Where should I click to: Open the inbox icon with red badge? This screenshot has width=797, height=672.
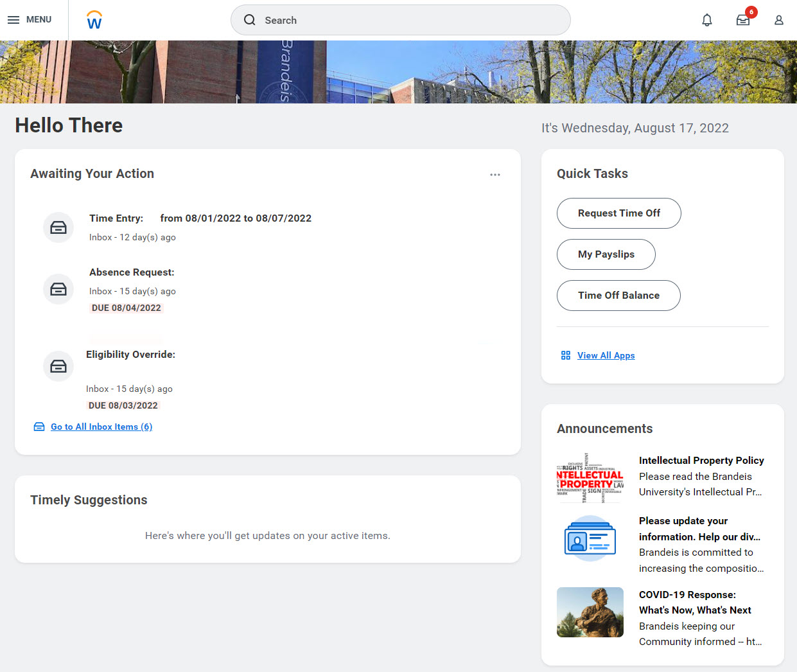pyautogui.click(x=743, y=20)
